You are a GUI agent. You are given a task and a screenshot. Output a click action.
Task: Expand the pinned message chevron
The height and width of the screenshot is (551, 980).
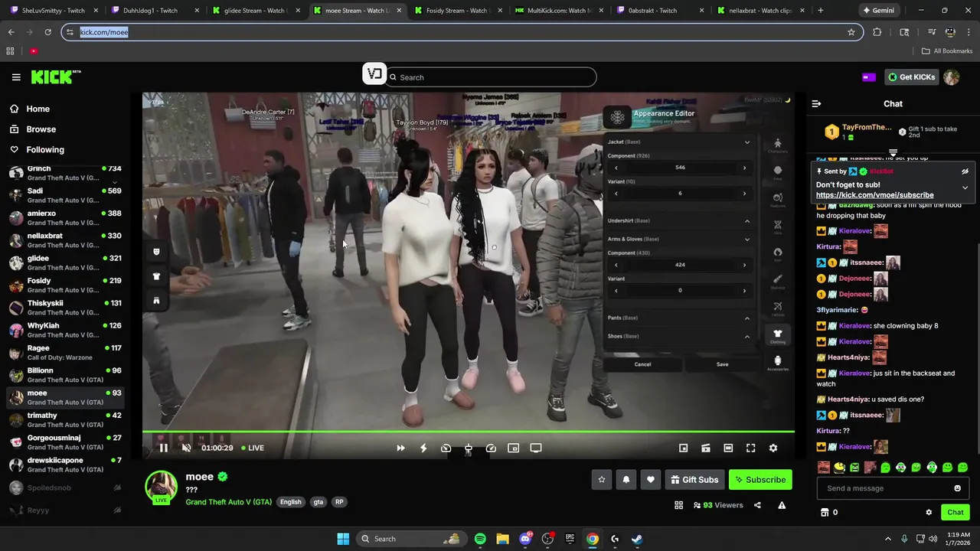tap(965, 187)
